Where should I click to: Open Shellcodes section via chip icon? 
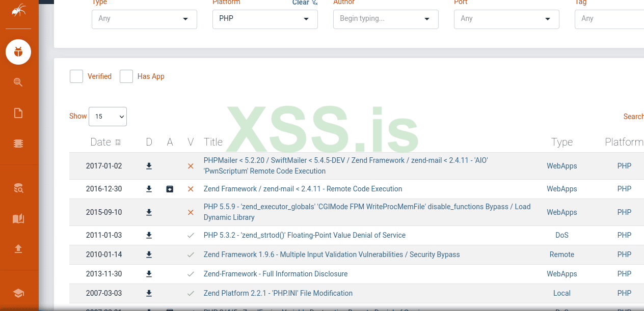(18, 144)
